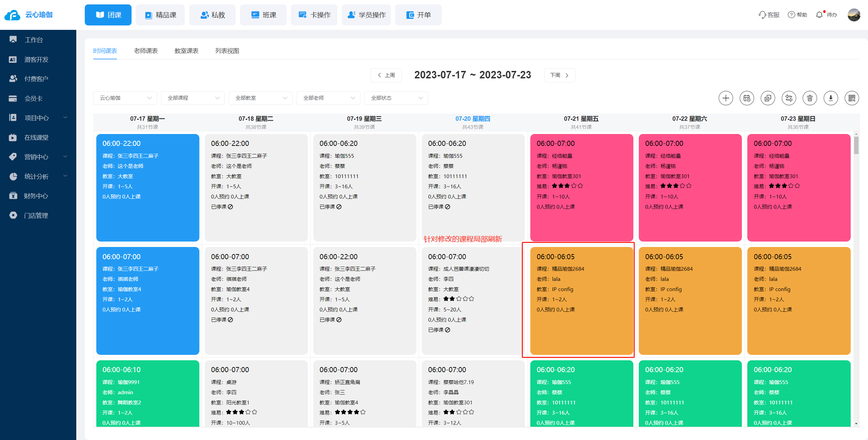The height and width of the screenshot is (440, 868).
Task: Open Friday pink 经络能量 class card
Action: tap(582, 188)
